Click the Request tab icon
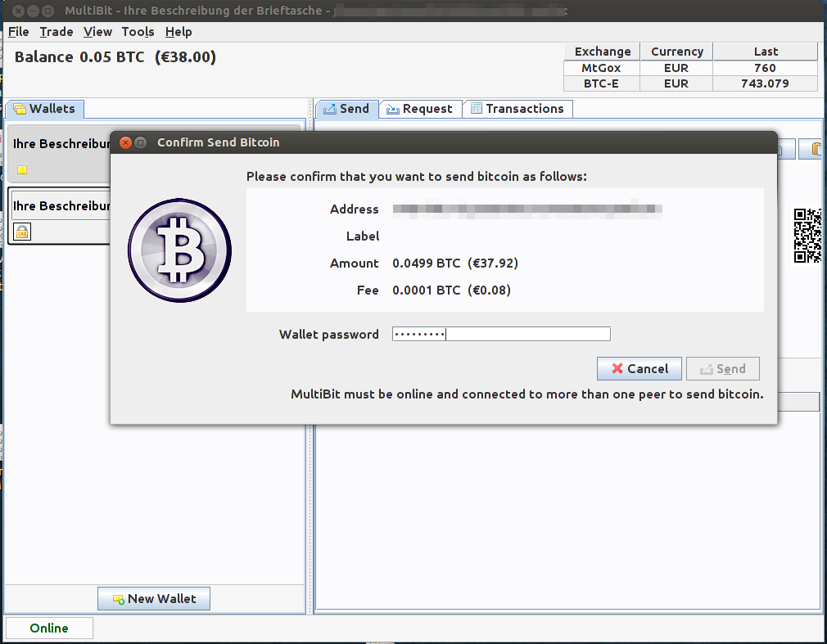Screen dimensions: 827x644 (392, 109)
